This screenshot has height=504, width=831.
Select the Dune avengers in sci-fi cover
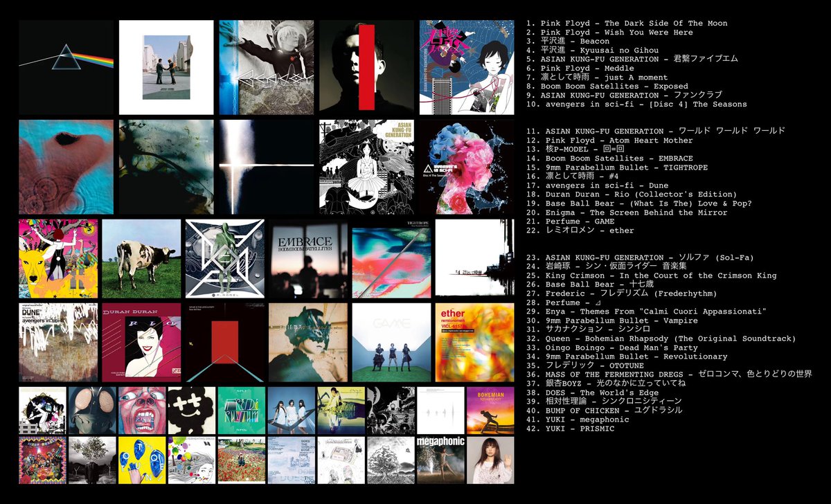[58, 342]
